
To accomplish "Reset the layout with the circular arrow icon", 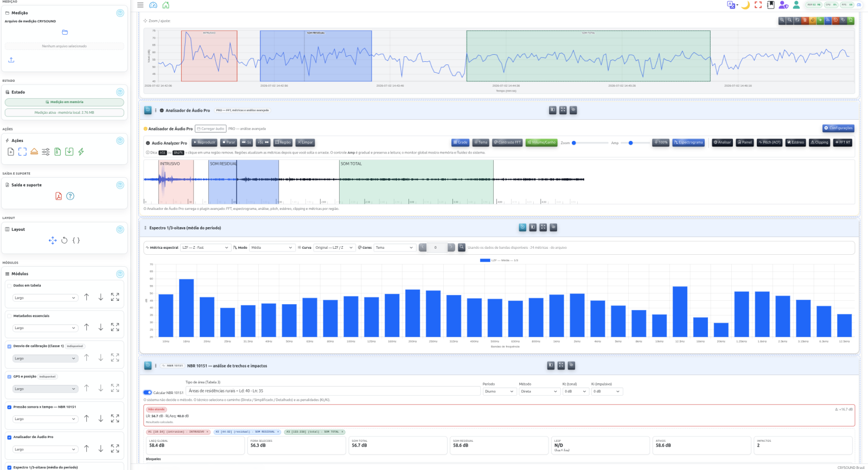I will 65,240.
